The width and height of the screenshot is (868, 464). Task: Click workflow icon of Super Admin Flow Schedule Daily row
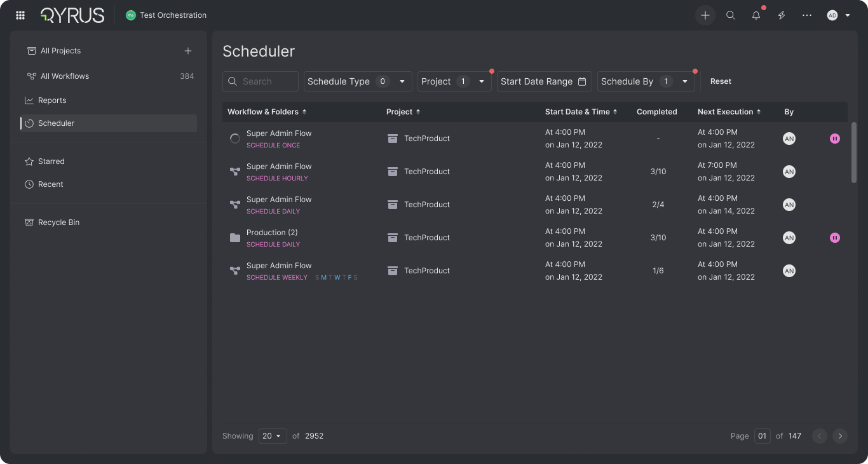(235, 205)
